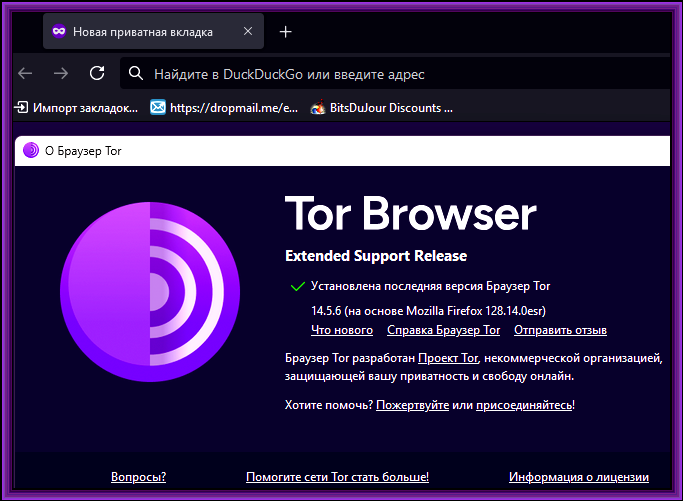This screenshot has width=683, height=501.
Task: Focus the DuckDuckGo address bar field
Action: [395, 74]
